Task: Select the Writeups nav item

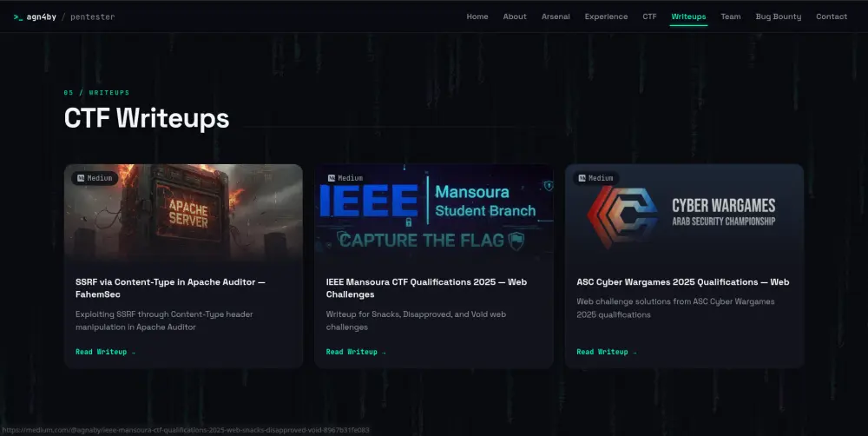Action: coord(688,17)
